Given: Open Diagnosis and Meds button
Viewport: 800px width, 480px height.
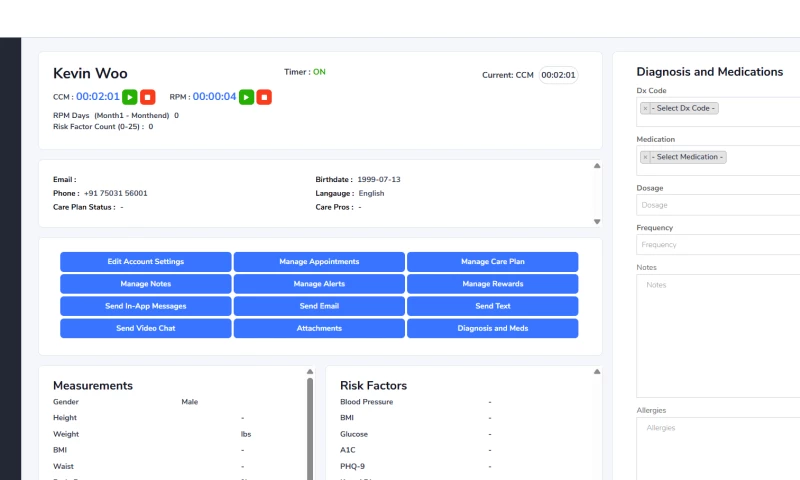Looking at the screenshot, I should (x=493, y=329).
